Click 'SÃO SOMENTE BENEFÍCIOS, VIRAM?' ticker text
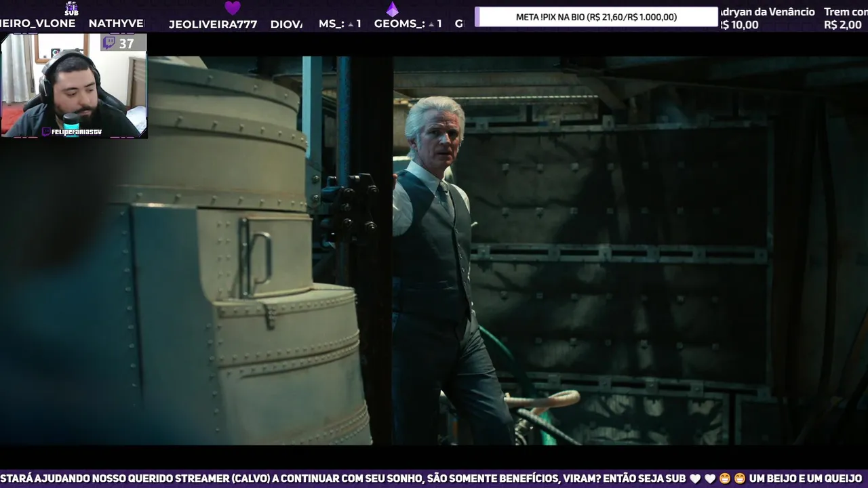Image resolution: width=868 pixels, height=488 pixels. 513,479
